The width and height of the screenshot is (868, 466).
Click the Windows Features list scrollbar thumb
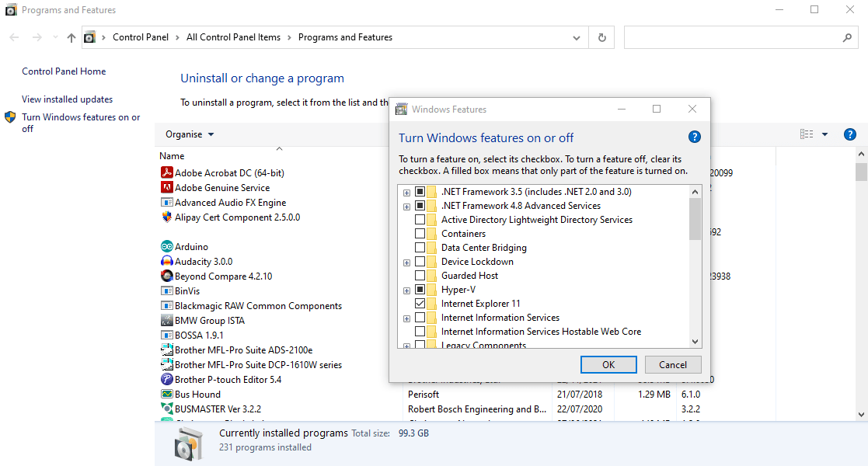[x=695, y=219]
